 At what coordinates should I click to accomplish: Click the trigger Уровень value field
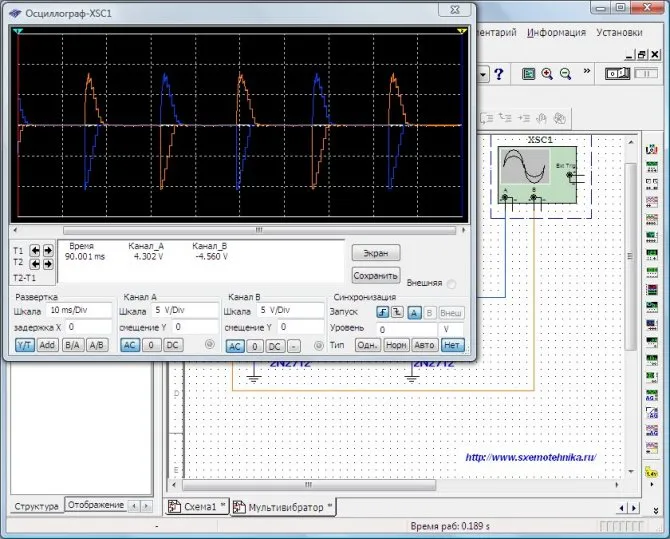tap(407, 330)
